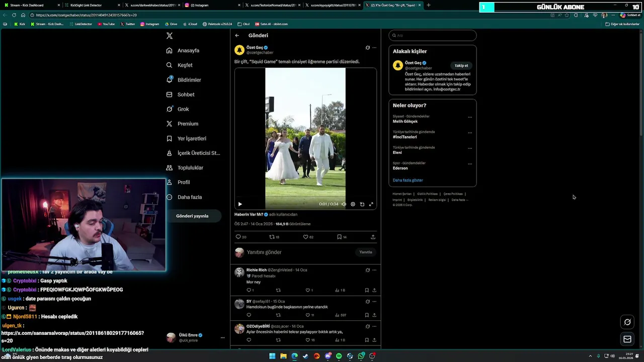Open Anasayfa from the sidebar
Image resolution: width=644 pixels, height=362 pixels.
click(183, 50)
